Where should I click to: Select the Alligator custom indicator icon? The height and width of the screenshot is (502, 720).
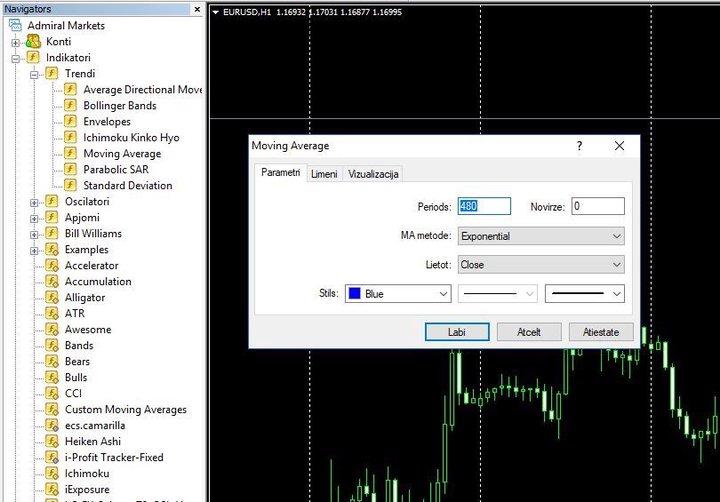tap(52, 298)
